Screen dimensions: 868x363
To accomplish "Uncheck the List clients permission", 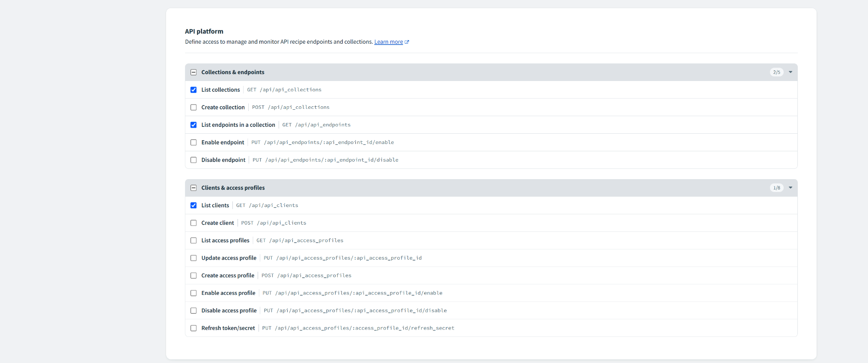I will tap(193, 205).
